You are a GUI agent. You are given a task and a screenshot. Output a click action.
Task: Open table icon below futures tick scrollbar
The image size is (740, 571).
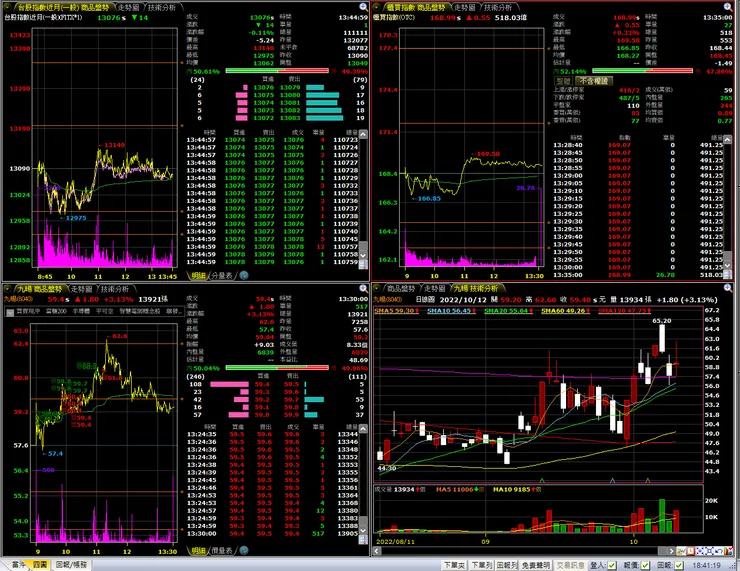(x=363, y=265)
